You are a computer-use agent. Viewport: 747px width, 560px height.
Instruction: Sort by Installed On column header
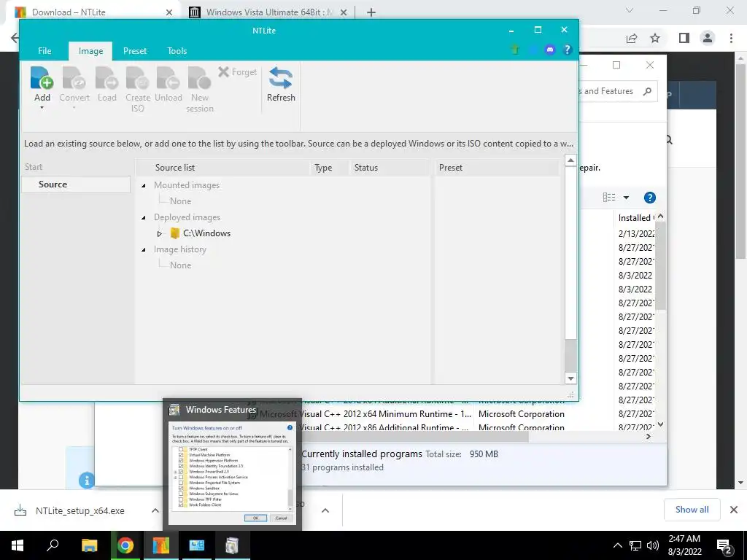point(636,217)
